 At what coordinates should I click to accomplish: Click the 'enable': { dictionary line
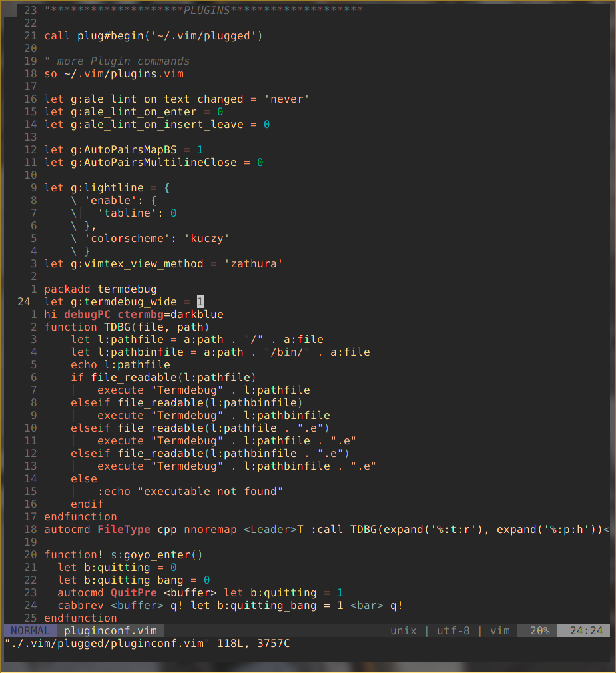114,201
